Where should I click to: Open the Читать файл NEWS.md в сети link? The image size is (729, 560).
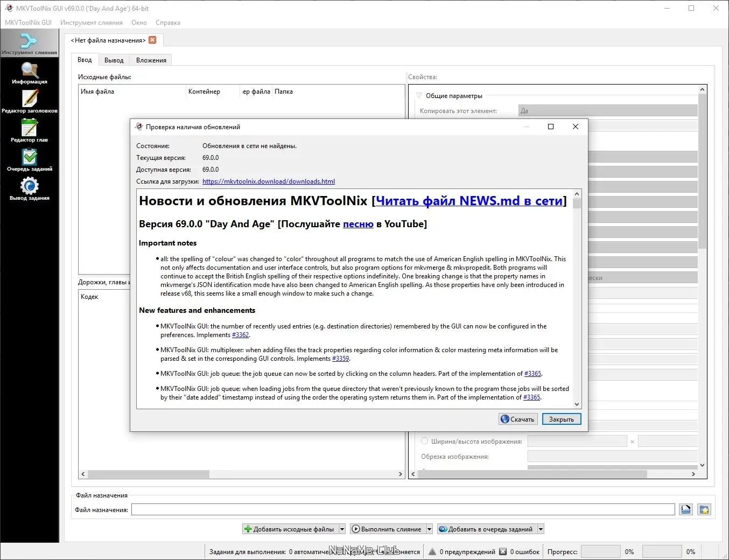(x=469, y=201)
